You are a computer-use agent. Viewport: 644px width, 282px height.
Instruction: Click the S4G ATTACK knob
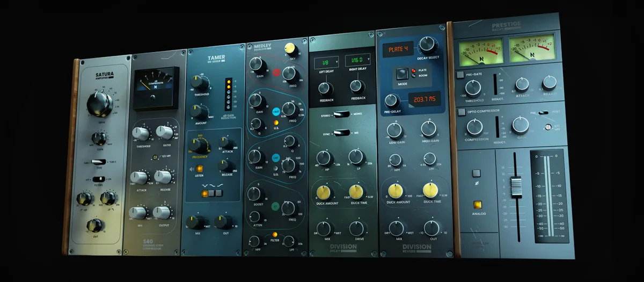point(140,177)
